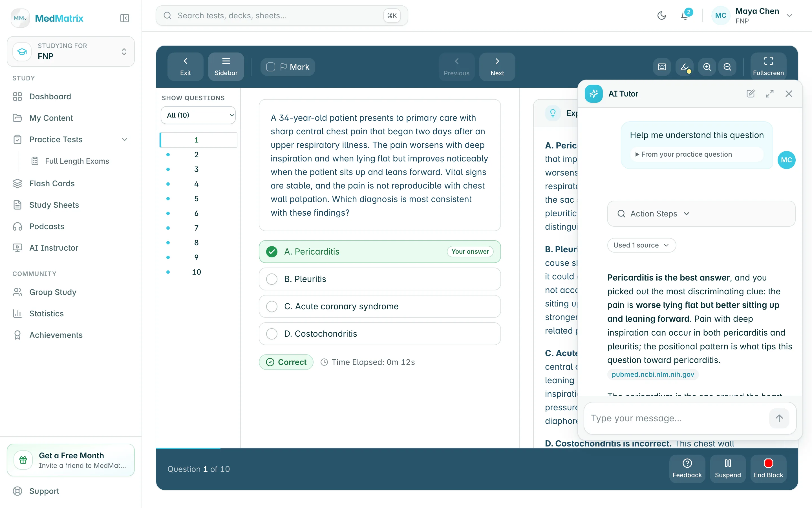Select answer D. Costochondritis

point(379,334)
